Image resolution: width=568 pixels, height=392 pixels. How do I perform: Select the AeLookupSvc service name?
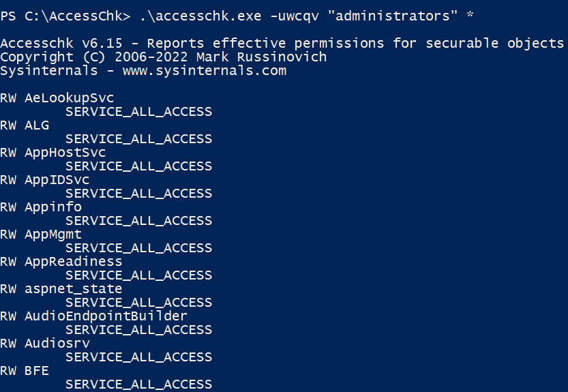point(69,98)
